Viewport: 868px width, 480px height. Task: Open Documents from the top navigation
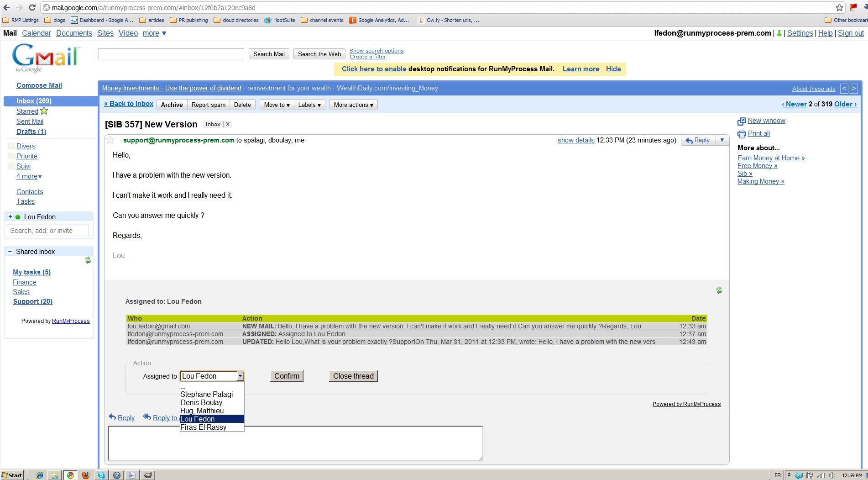coord(74,33)
